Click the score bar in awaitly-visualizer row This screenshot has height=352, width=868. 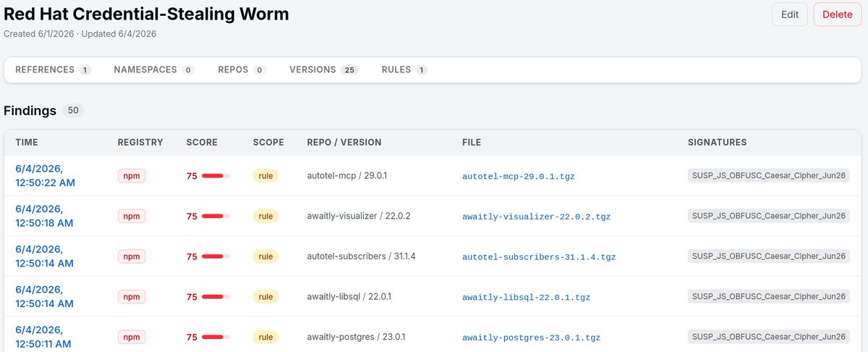(x=216, y=217)
